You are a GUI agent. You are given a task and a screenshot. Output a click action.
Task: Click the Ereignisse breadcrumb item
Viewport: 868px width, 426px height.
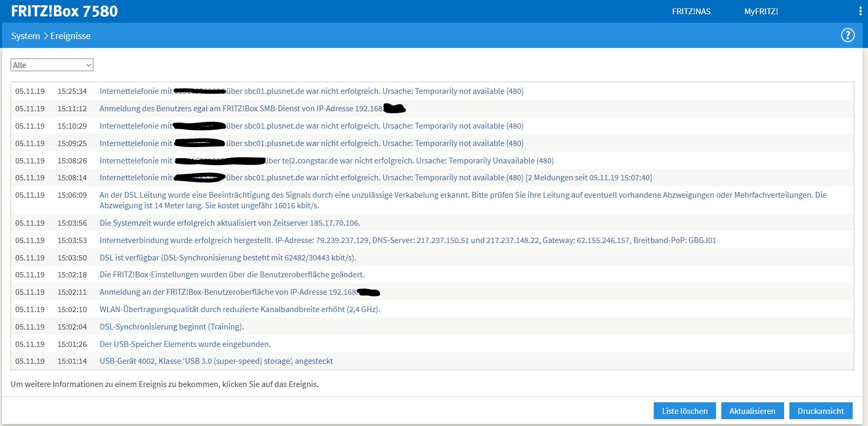click(x=70, y=36)
